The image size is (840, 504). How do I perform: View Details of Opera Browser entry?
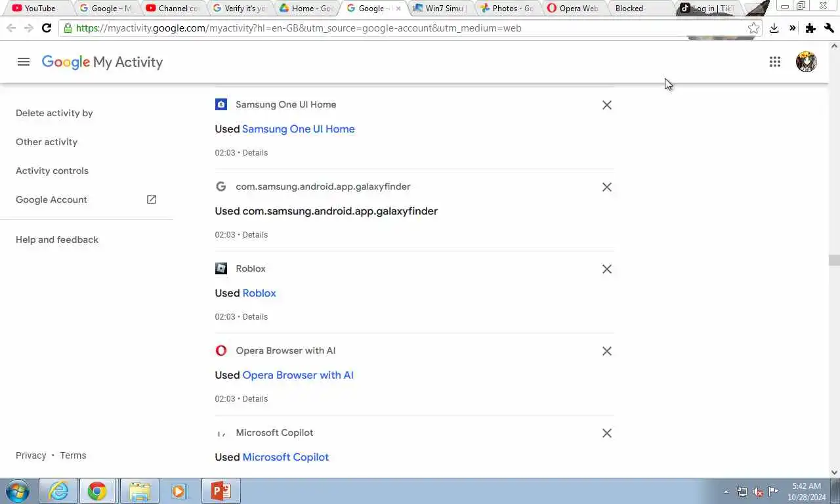click(255, 398)
